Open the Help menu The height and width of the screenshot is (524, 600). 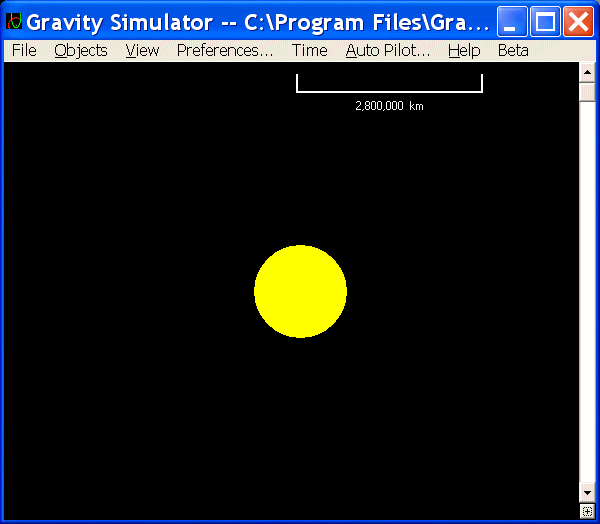coord(464,51)
